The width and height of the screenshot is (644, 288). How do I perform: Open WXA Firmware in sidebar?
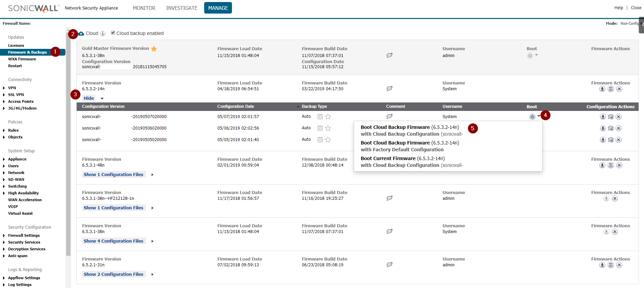(x=22, y=59)
